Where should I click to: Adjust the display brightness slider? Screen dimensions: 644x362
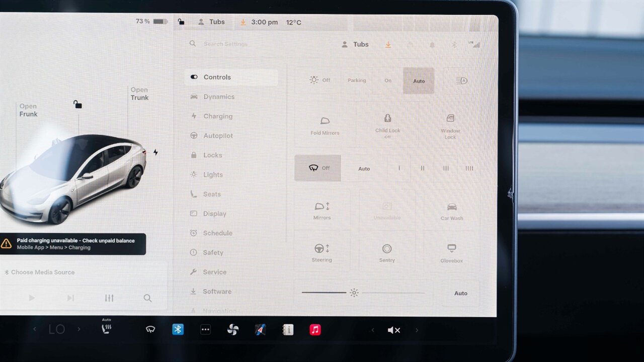[x=354, y=293]
